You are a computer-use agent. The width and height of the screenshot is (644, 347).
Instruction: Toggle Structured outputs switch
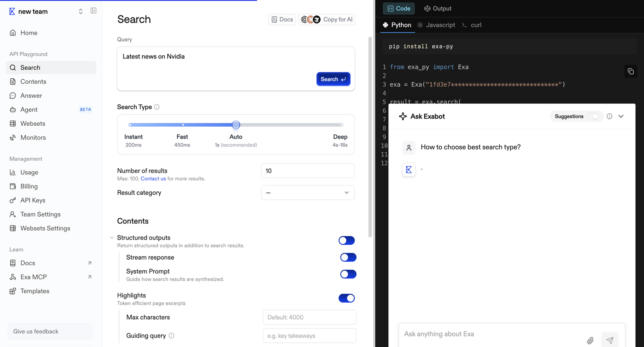pos(347,240)
